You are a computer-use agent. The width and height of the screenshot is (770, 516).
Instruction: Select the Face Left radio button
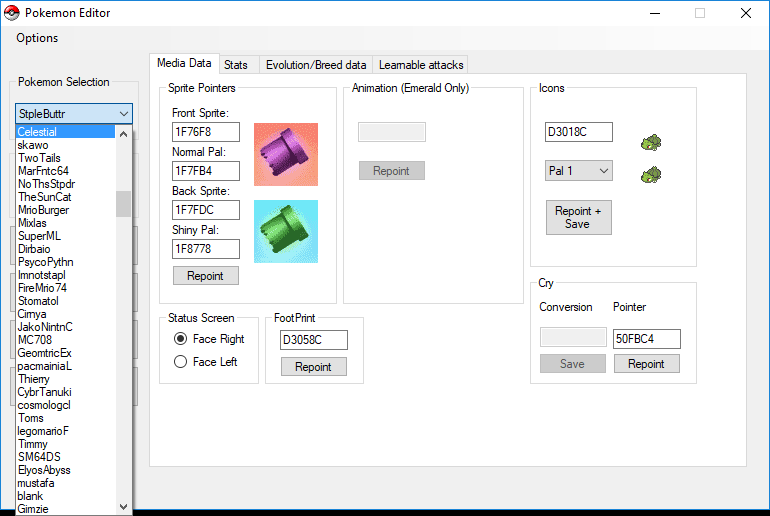[181, 362]
